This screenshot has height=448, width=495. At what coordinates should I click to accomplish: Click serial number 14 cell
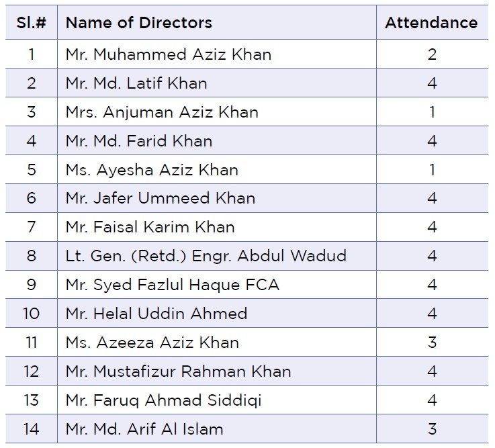32,429
